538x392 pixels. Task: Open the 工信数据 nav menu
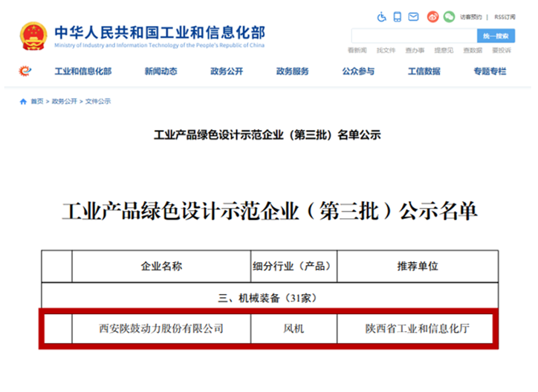click(424, 71)
